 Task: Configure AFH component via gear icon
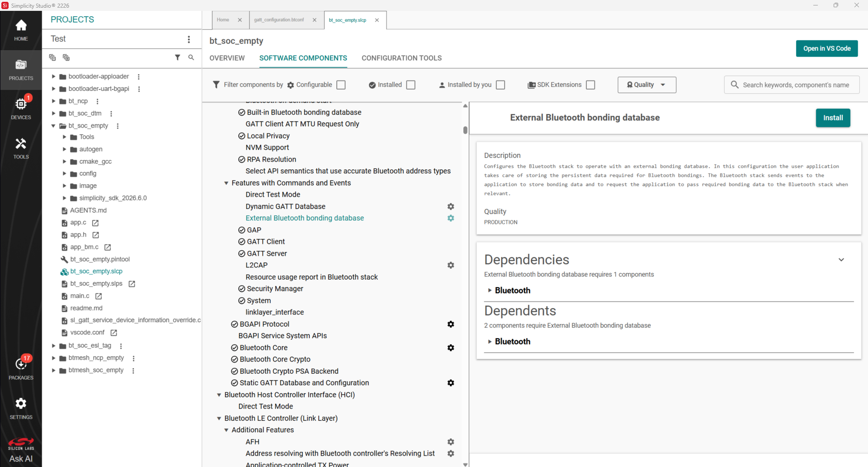[x=451, y=442]
